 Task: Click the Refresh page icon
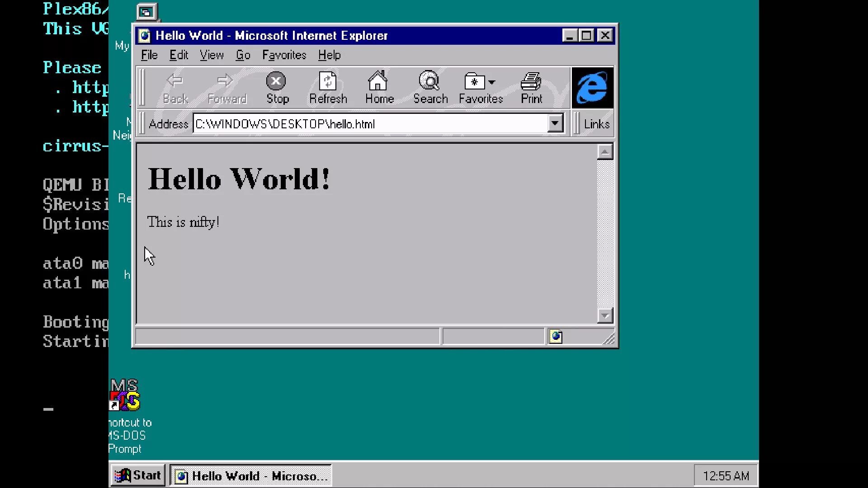(328, 81)
